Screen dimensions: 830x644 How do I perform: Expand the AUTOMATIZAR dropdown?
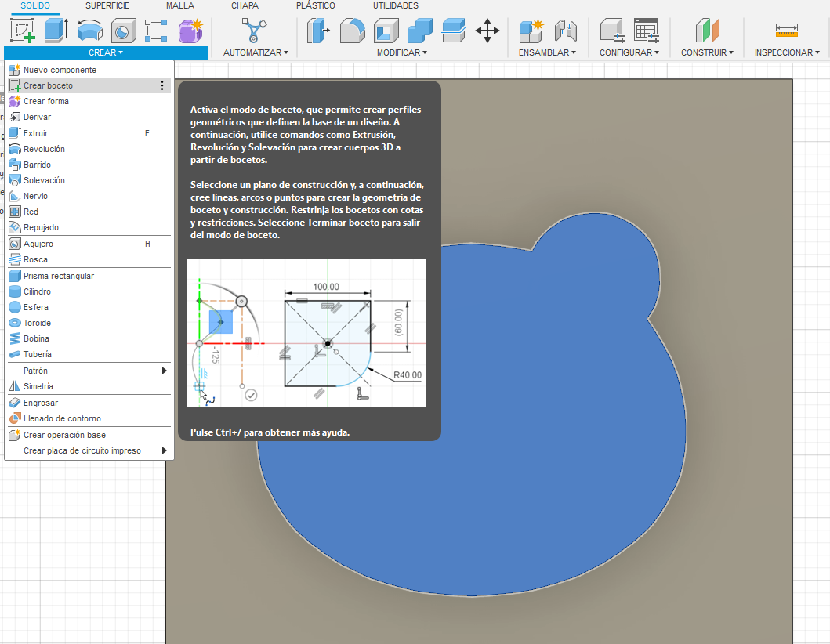[x=256, y=53]
